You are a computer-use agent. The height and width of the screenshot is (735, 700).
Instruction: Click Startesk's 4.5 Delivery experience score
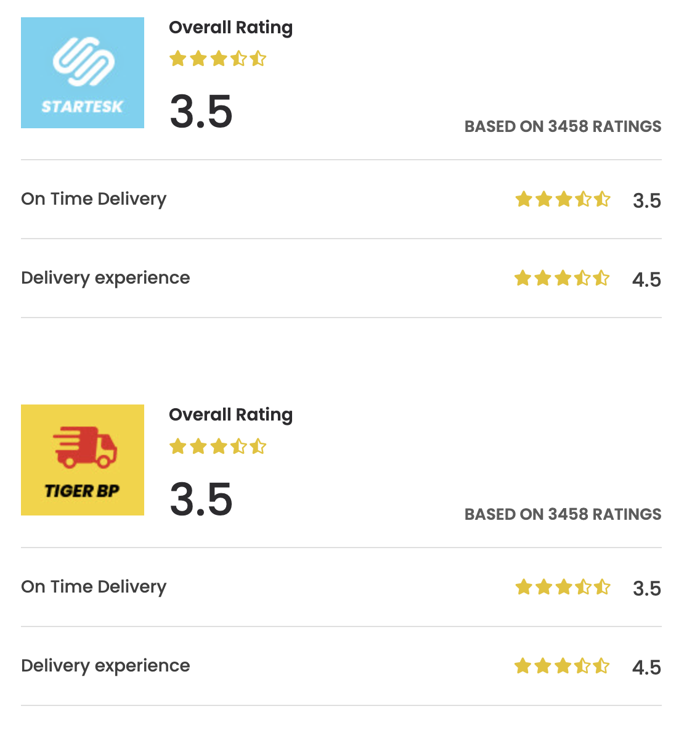point(646,279)
